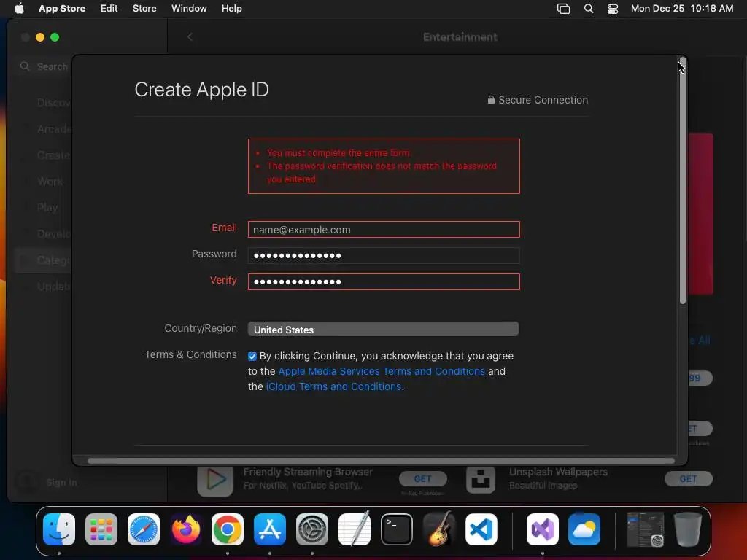The height and width of the screenshot is (560, 747).
Task: Open the Edit menu
Action: 109,9
